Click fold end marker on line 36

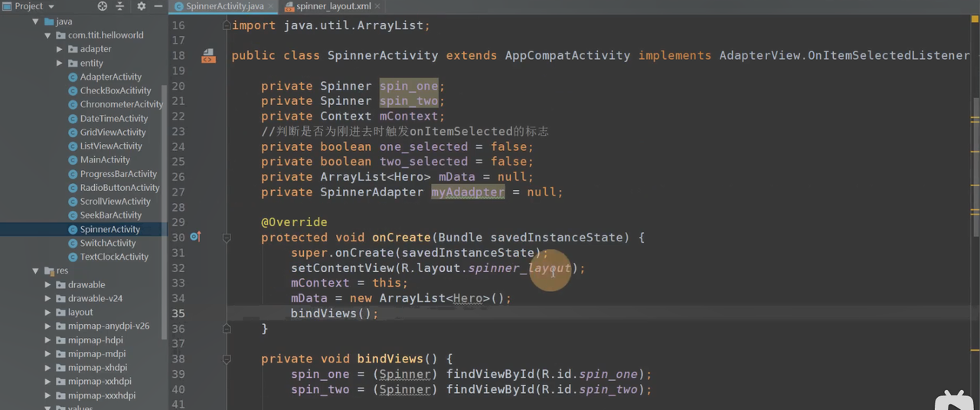[x=227, y=329]
